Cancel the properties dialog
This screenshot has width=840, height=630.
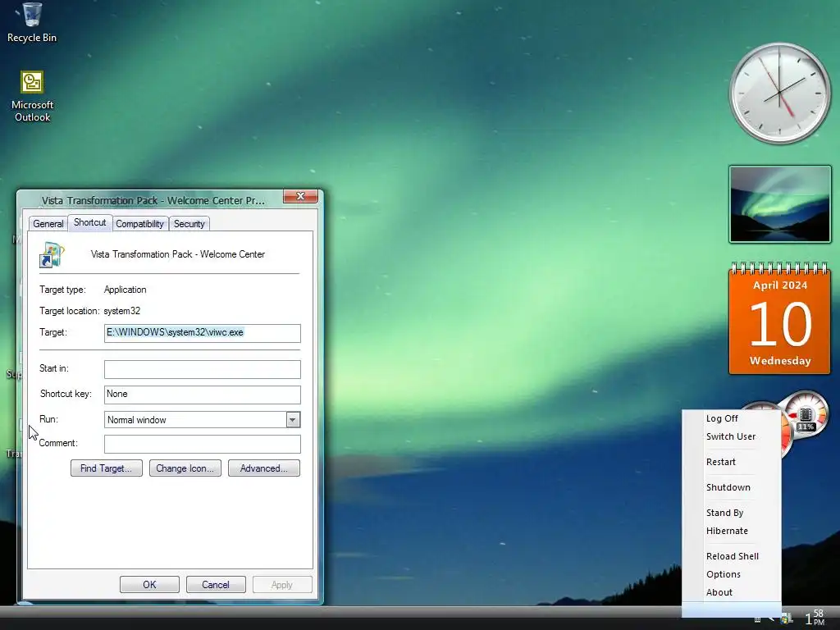[216, 584]
